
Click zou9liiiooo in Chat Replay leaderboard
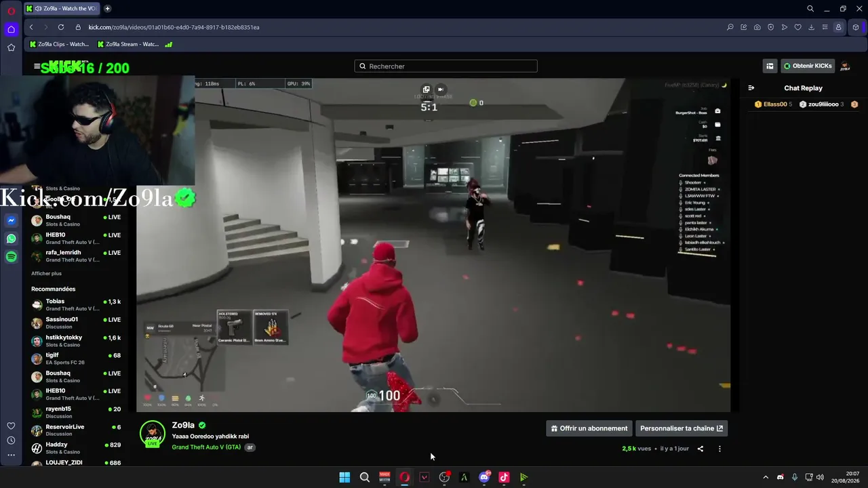pyautogui.click(x=822, y=104)
